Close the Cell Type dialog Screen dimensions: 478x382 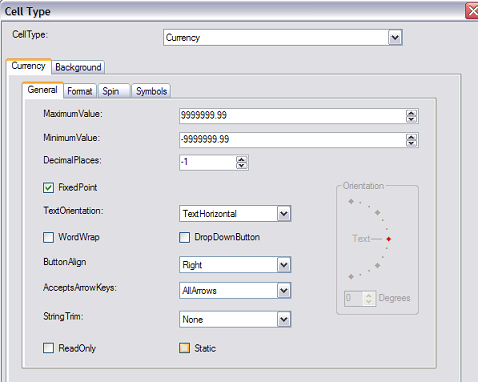click(472, 11)
